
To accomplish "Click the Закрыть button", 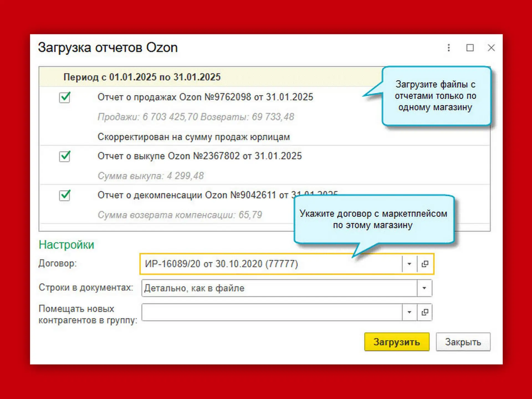I will point(463,342).
